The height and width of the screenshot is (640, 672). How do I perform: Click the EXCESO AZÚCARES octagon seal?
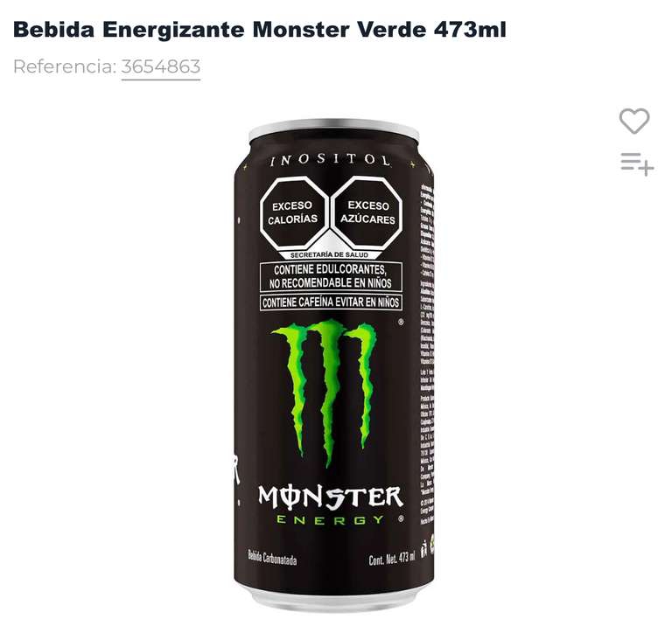coord(367,212)
